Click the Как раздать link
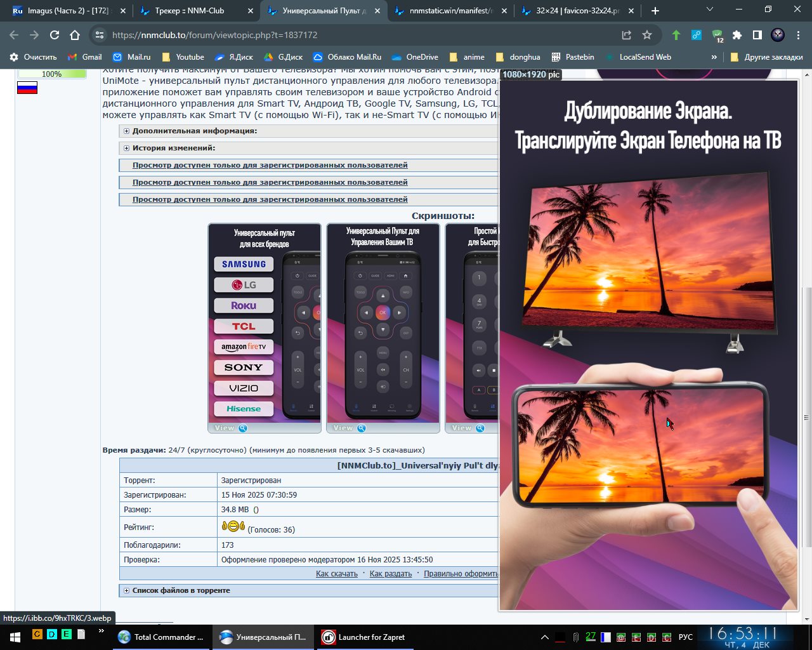 click(390, 574)
